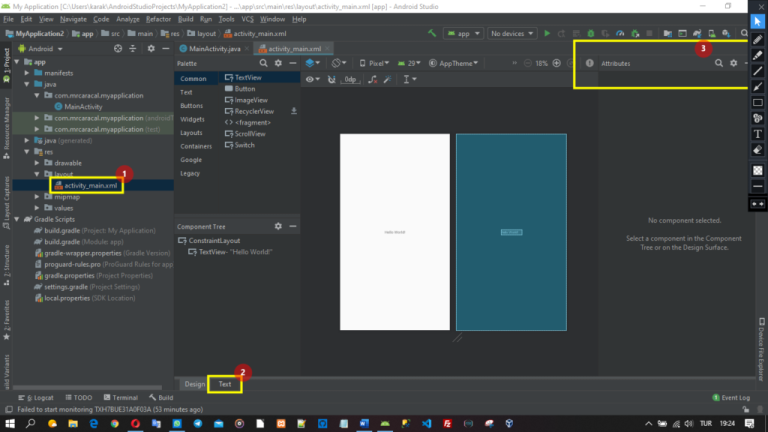Open the Event Log
Image resolution: width=768 pixels, height=432 pixels.
click(731, 397)
